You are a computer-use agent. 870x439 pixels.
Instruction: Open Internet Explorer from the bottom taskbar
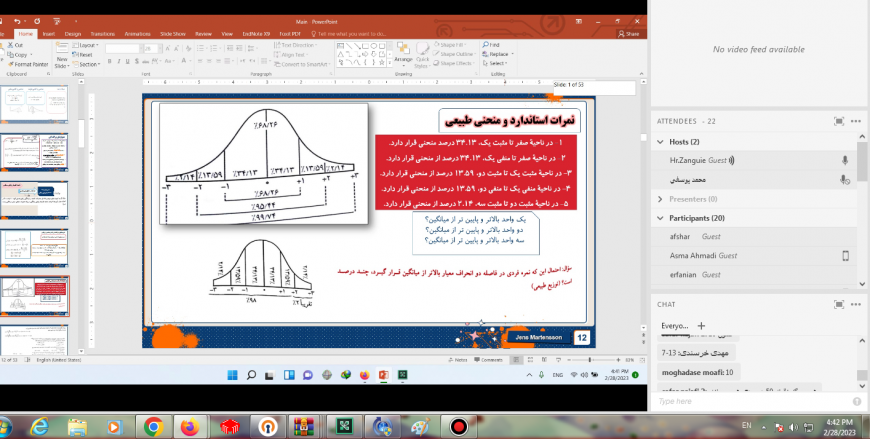click(x=39, y=427)
